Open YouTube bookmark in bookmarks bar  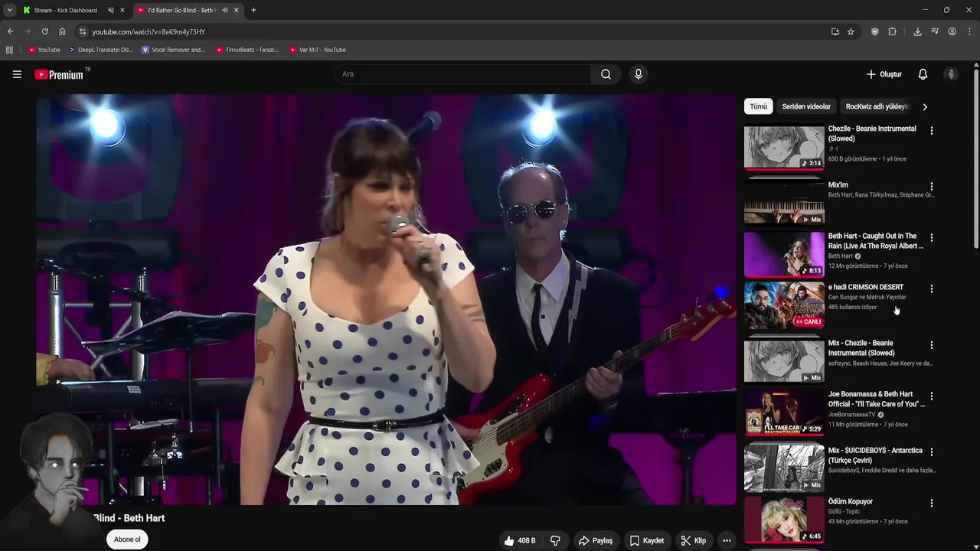[44, 50]
